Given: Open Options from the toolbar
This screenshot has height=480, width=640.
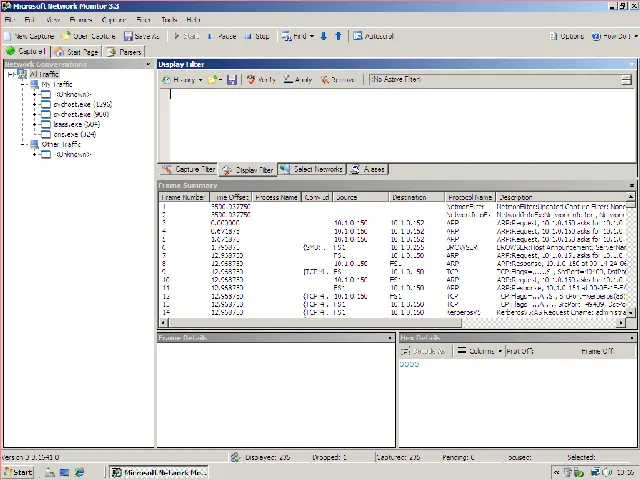Looking at the screenshot, I should [567, 36].
